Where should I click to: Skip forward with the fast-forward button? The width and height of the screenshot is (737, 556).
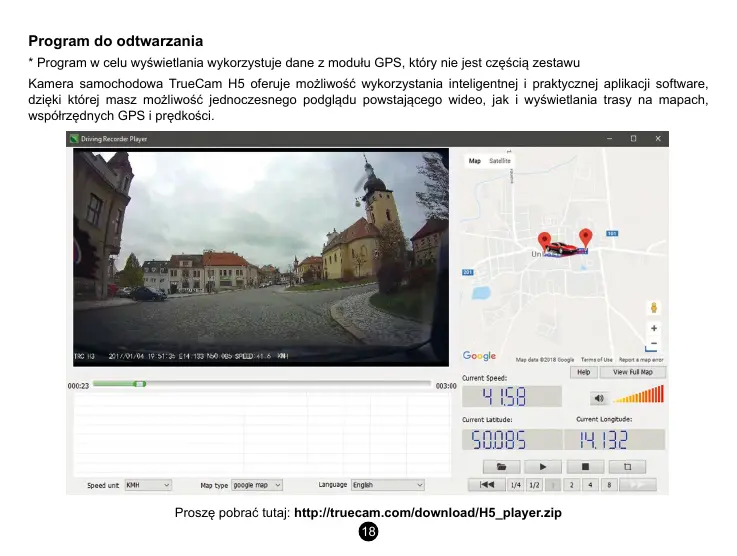click(x=638, y=485)
